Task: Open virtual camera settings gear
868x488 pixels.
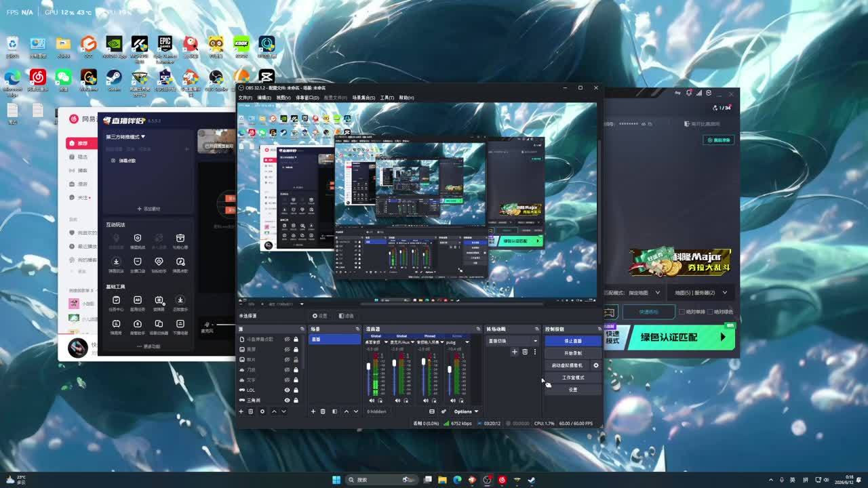Action: pyautogui.click(x=596, y=365)
